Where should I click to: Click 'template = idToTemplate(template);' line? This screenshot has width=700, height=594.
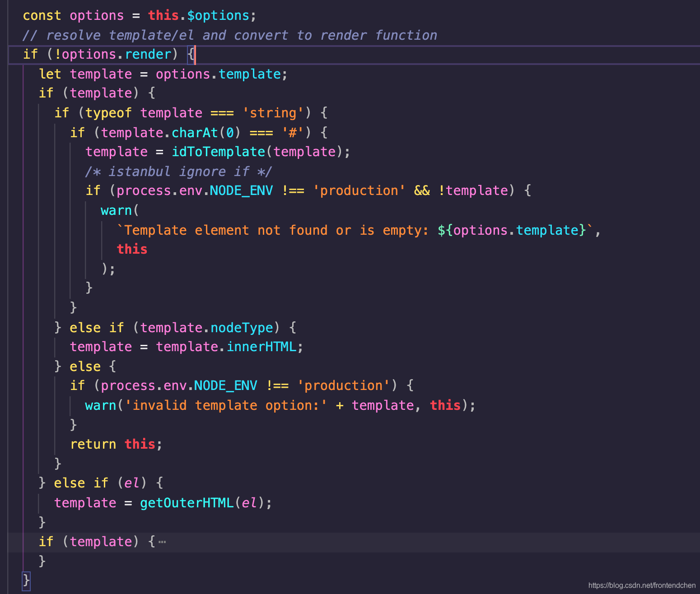coord(218,152)
